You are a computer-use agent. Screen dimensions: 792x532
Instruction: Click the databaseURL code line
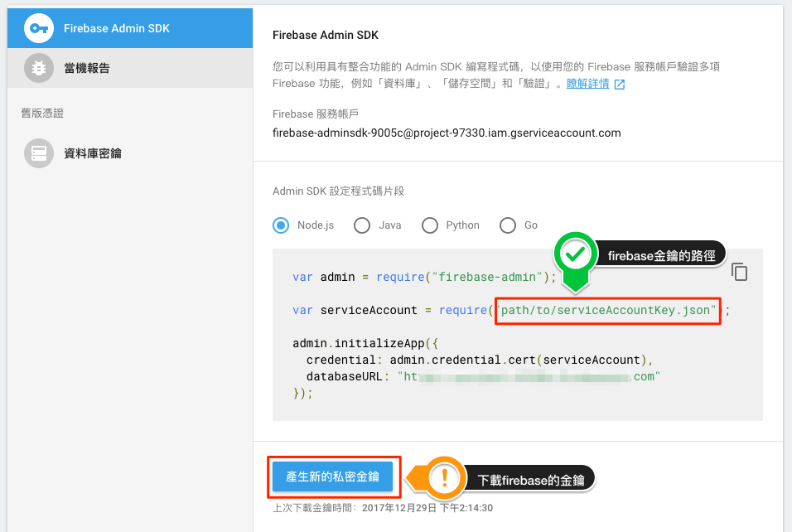click(483, 376)
